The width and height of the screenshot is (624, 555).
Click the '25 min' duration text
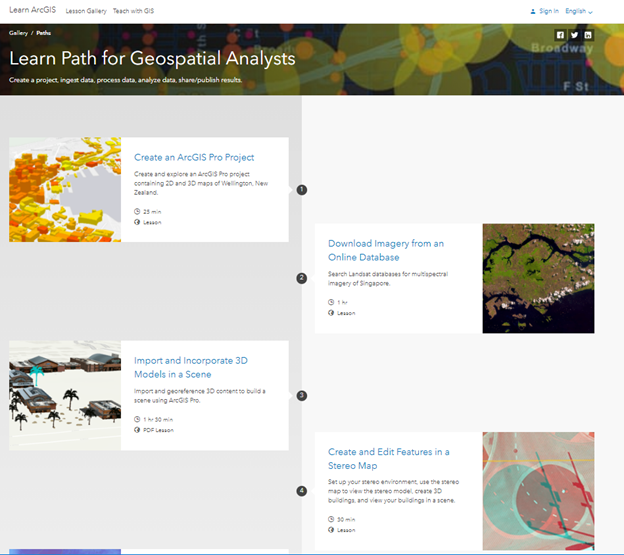(x=152, y=212)
